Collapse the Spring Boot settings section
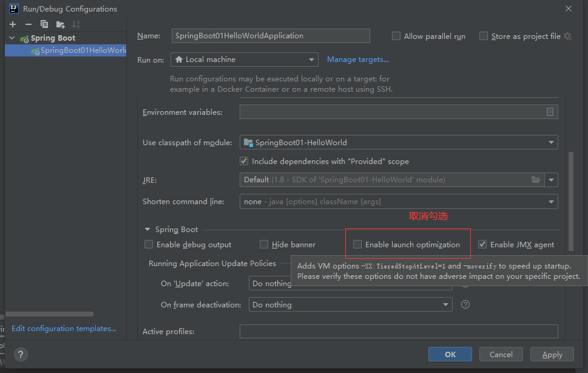The image size is (588, 373). click(x=147, y=229)
